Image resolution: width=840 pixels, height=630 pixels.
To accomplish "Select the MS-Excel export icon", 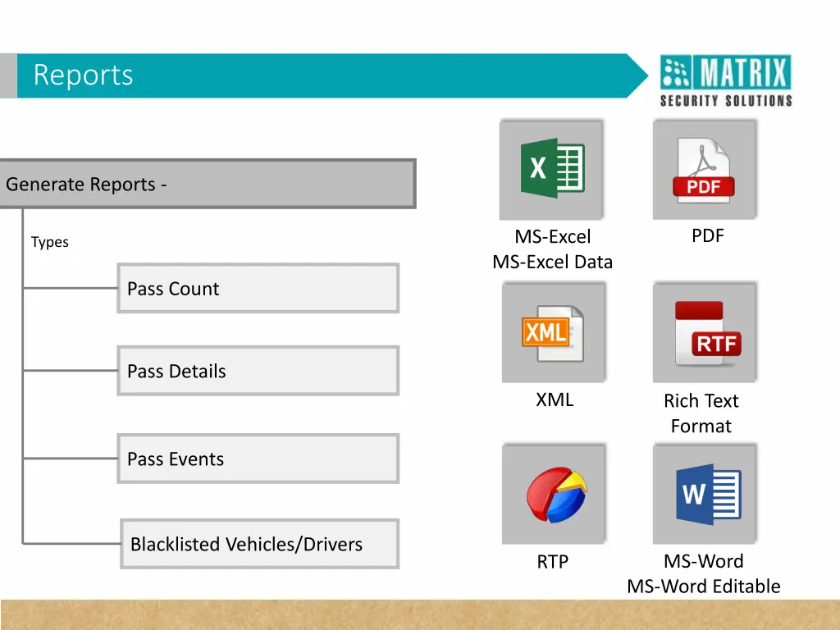I will coord(551,168).
